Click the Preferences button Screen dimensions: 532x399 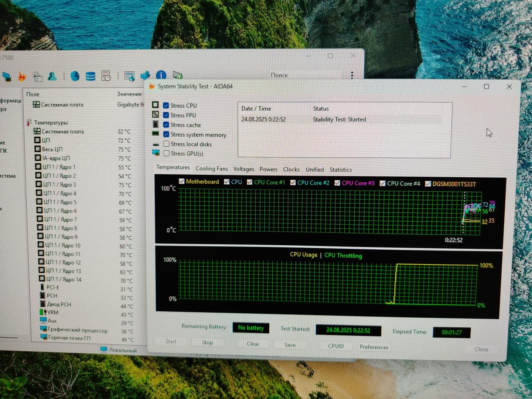(x=374, y=347)
